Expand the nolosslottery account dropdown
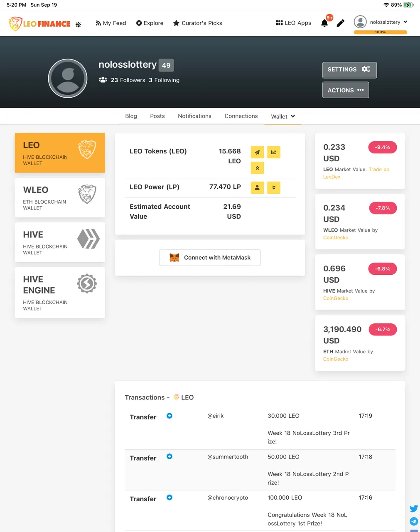Viewport: 420px width, 532px height. pos(381,22)
